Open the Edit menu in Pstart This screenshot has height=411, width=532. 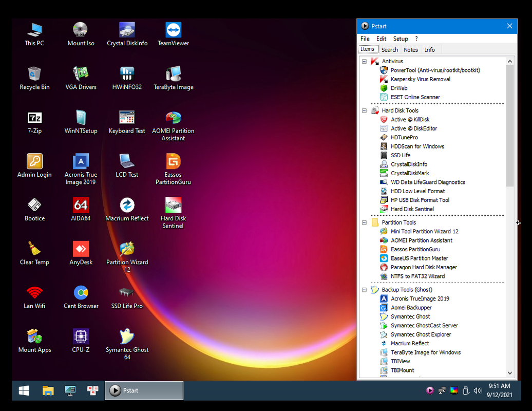(x=382, y=39)
